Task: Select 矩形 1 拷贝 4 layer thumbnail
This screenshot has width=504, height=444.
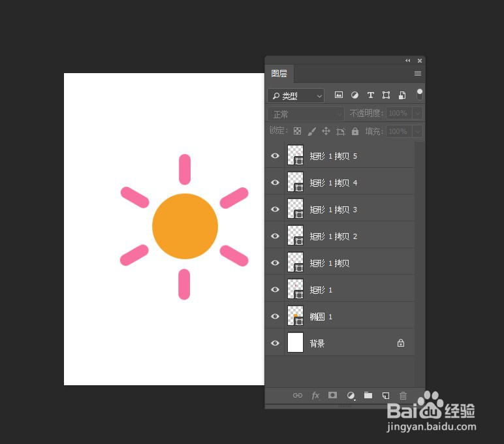Action: 295,182
